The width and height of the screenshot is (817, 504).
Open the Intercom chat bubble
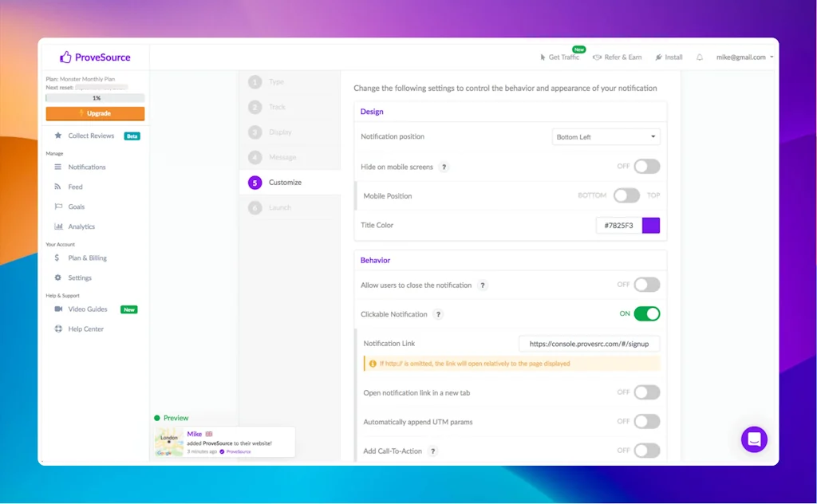point(754,439)
